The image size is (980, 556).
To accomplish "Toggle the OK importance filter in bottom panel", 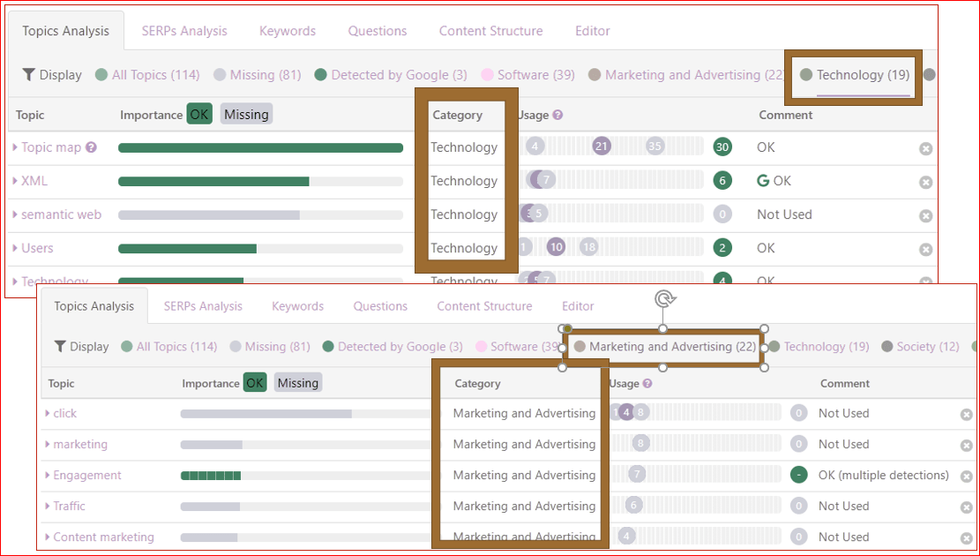I will pos(254,383).
